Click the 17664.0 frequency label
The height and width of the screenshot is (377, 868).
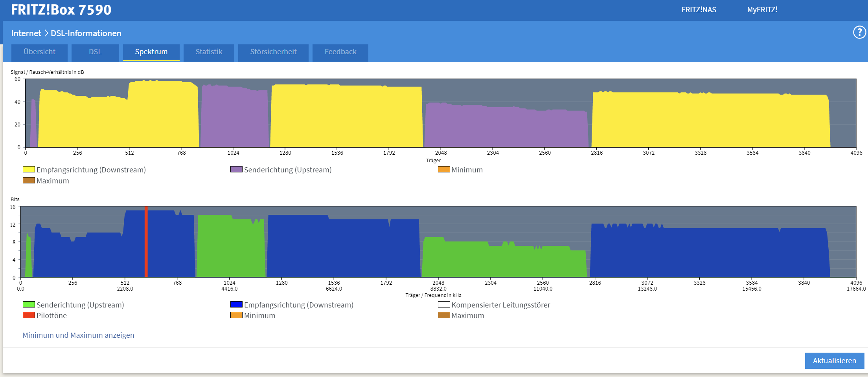coord(856,289)
